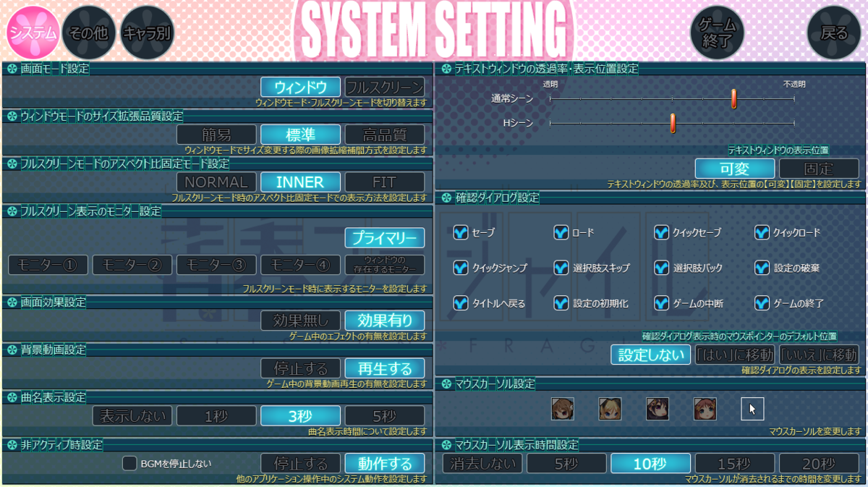Set dialog pointer default to 設定しない
The image size is (868, 487).
tap(651, 355)
